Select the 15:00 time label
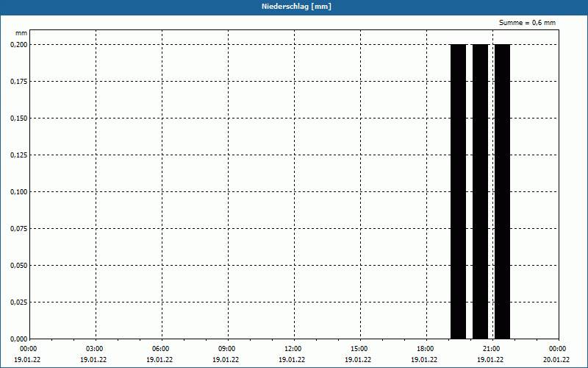Image resolution: width=588 pixels, height=368 pixels. pyautogui.click(x=359, y=349)
